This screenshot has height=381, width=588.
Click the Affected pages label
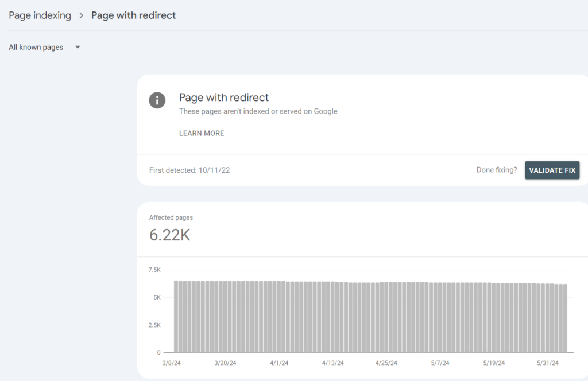coord(171,217)
